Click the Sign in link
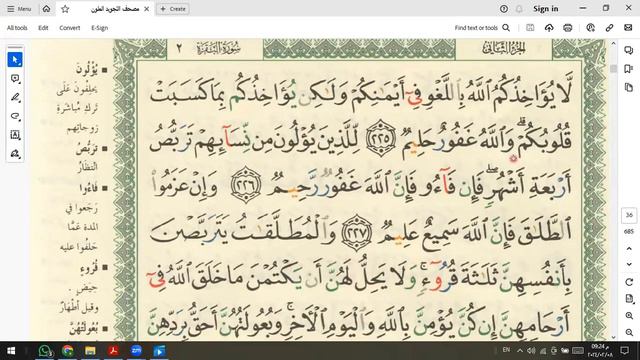 tap(546, 9)
